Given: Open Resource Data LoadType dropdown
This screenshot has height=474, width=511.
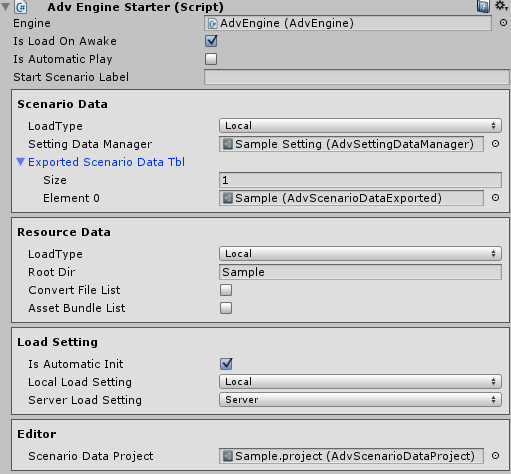Looking at the screenshot, I should point(360,254).
